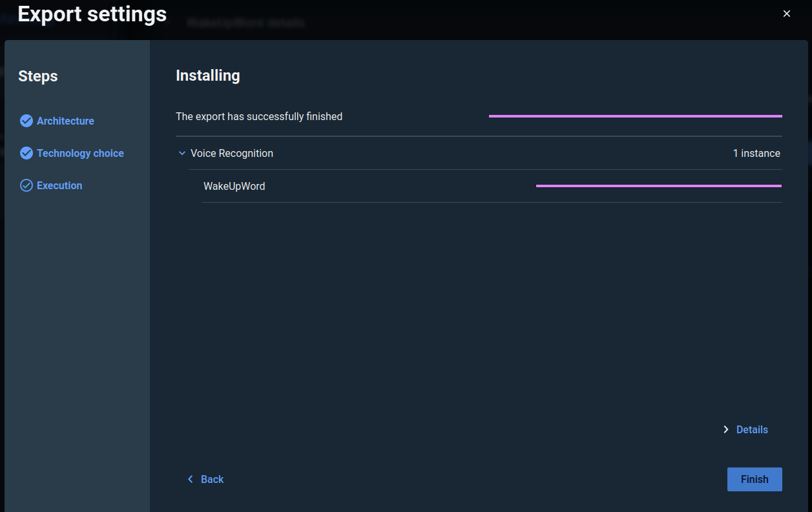This screenshot has height=512, width=812.
Task: Click the Back link text
Action: click(x=212, y=479)
